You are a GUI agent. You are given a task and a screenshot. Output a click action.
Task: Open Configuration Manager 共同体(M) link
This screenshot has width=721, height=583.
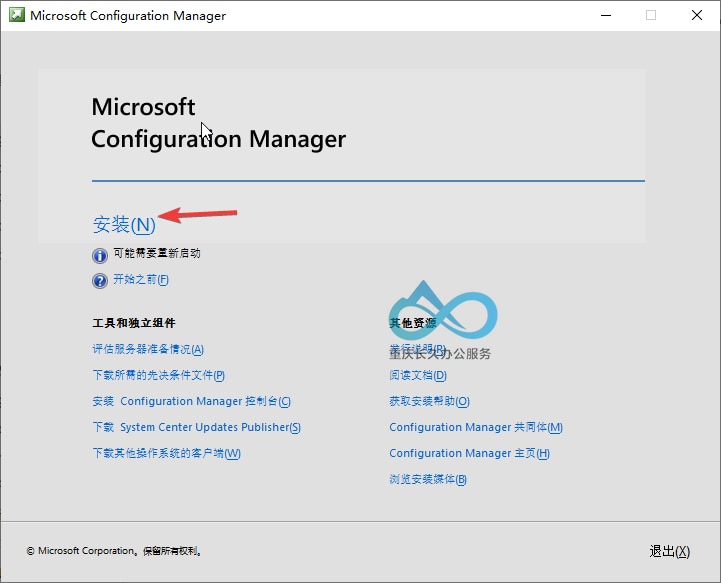click(x=476, y=427)
